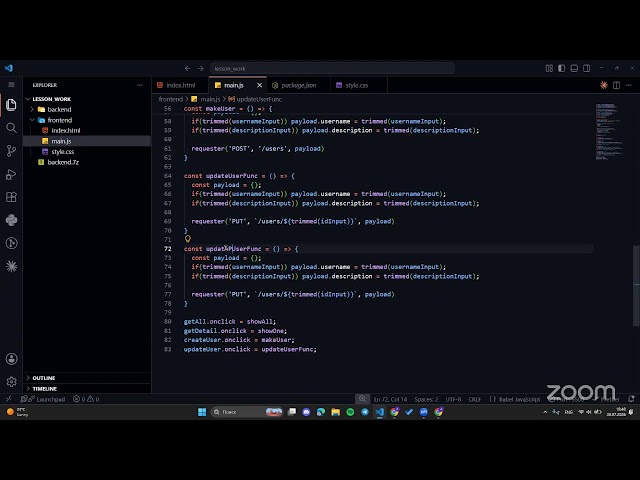Change indentation via Spaces: 2
Viewport: 640px width, 480px height.
[426, 399]
